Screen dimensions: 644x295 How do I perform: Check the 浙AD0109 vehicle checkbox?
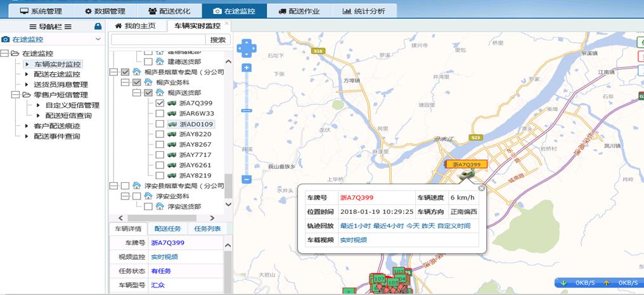click(x=160, y=124)
